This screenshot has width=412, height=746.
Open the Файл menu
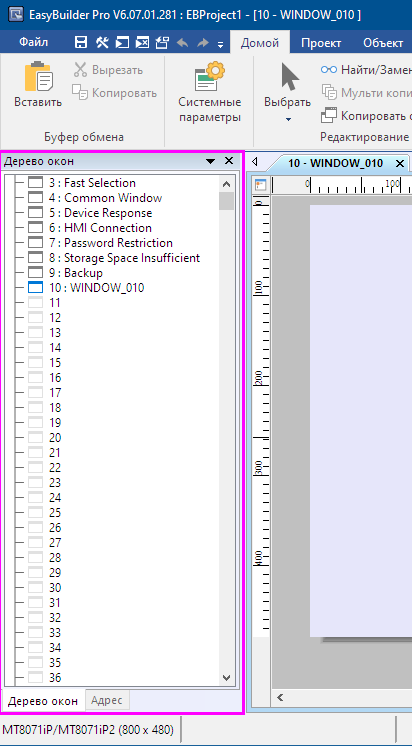34,42
